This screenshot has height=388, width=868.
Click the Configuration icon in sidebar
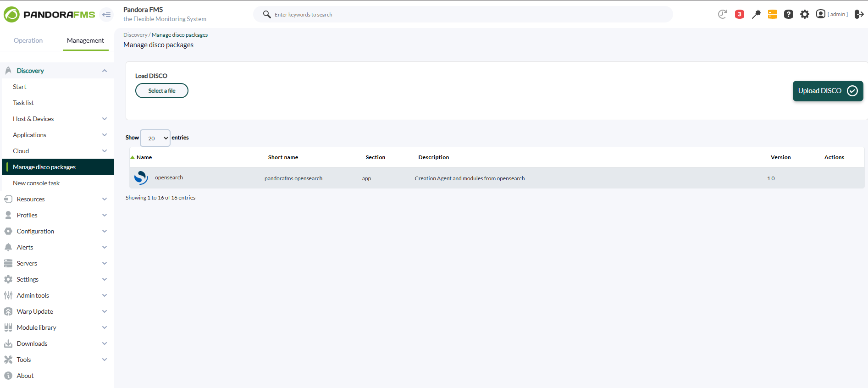point(8,231)
